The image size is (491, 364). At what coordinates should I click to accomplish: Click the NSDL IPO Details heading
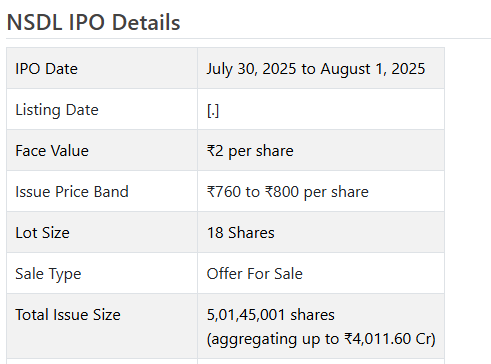pos(93,23)
